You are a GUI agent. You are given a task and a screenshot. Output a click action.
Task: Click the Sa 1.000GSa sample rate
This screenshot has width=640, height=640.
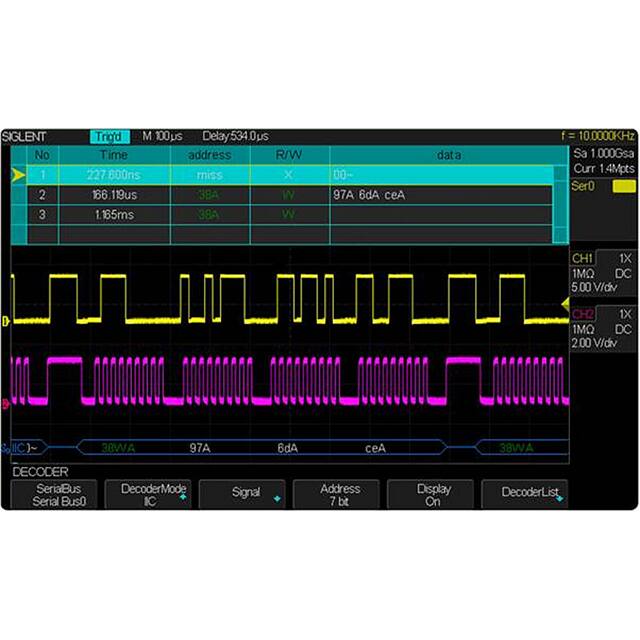click(x=603, y=153)
